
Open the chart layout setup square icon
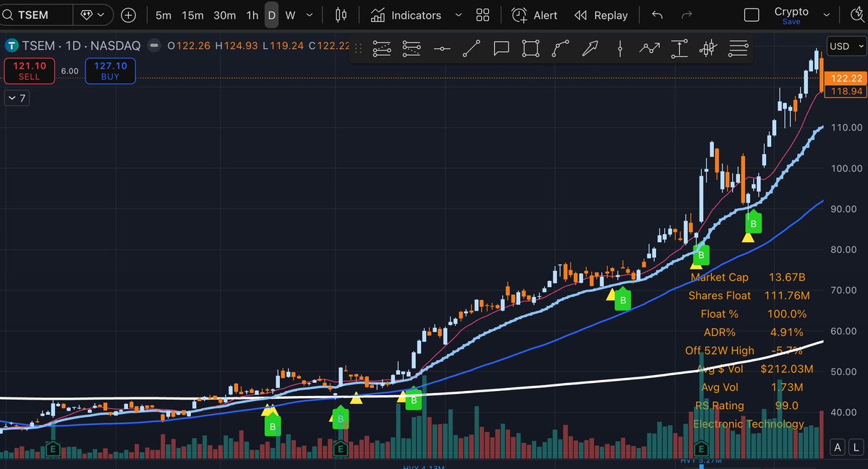pyautogui.click(x=752, y=15)
